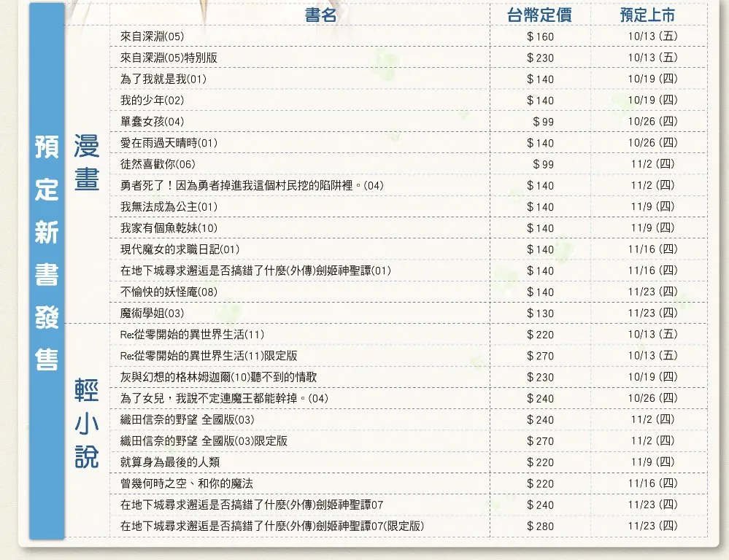Select the release date for 魔術學姐(03)
The height and width of the screenshot is (560, 729).
pos(653,313)
